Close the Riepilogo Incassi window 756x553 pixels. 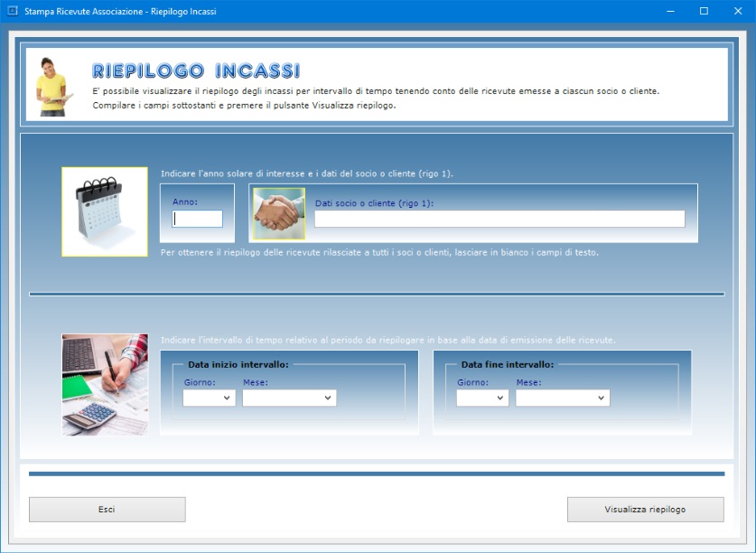point(738,11)
